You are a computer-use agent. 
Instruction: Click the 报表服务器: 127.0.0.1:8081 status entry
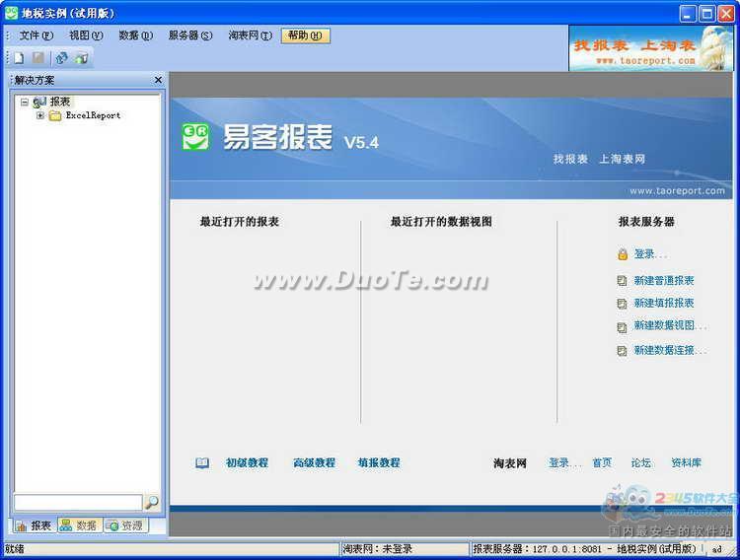coord(584,549)
